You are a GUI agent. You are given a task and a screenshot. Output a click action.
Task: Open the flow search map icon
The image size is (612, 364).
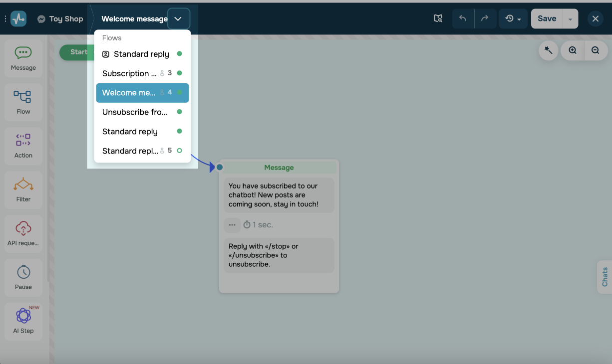pos(438,18)
